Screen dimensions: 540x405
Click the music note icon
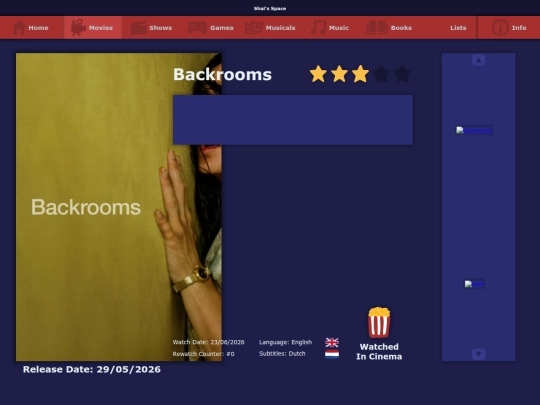pos(319,28)
